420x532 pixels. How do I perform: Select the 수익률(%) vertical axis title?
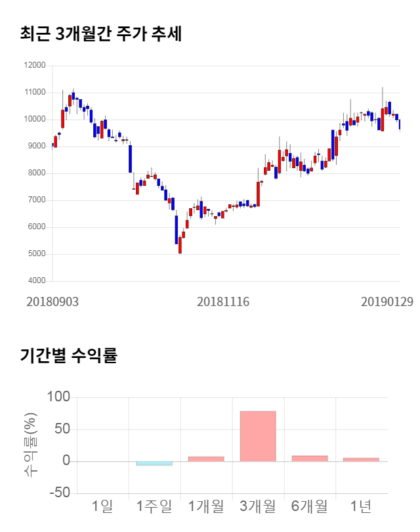[x=30, y=445]
